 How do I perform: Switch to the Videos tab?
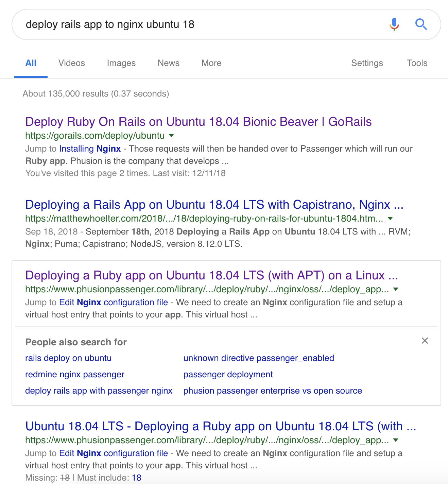pos(72,63)
